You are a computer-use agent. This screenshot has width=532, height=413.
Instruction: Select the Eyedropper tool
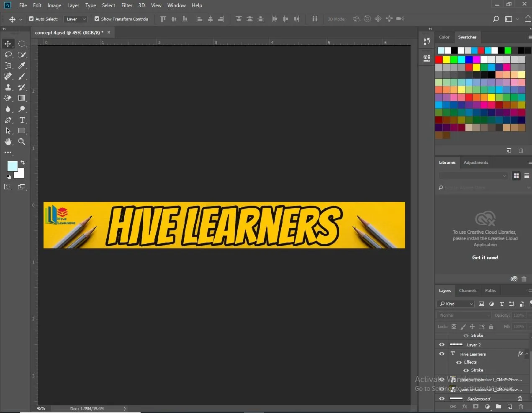click(x=22, y=65)
